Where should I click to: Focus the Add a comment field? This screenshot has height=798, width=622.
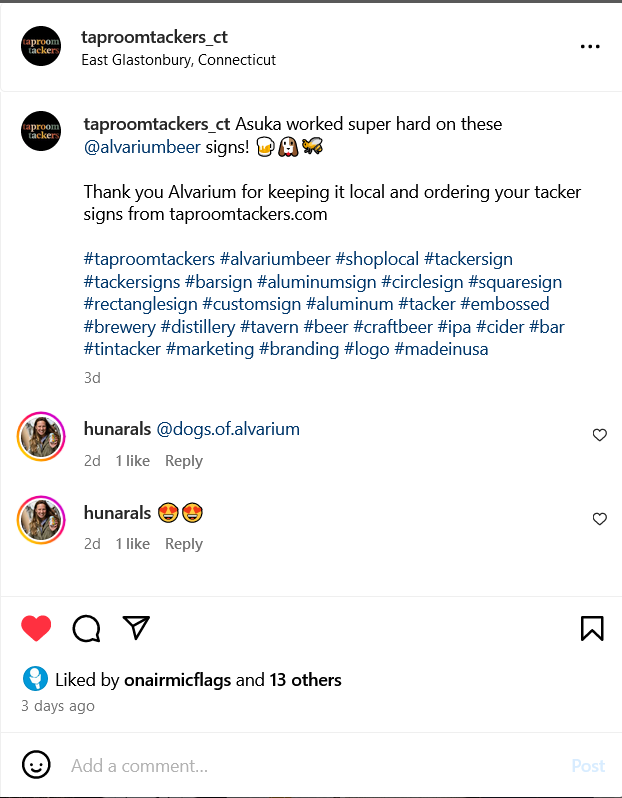point(316,765)
